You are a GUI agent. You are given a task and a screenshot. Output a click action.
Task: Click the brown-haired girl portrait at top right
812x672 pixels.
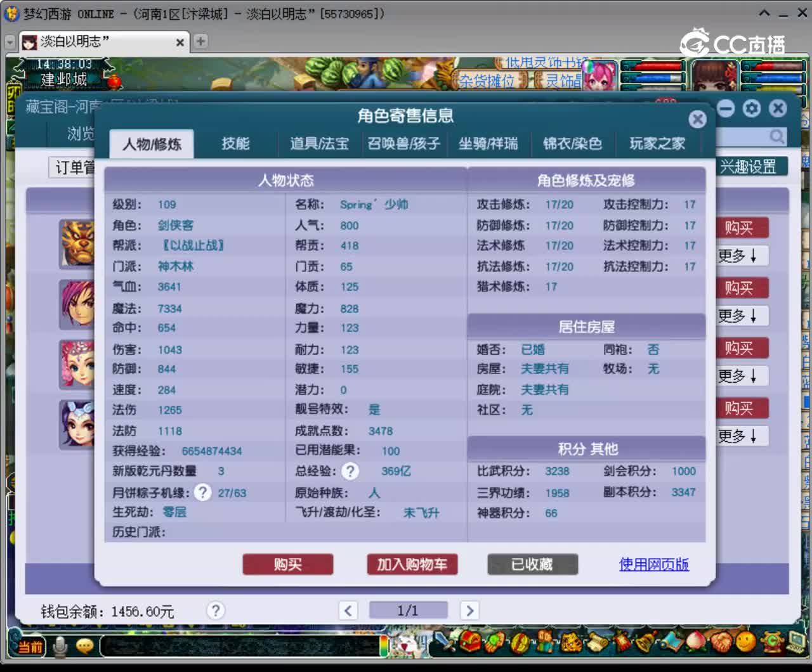pyautogui.click(x=714, y=75)
